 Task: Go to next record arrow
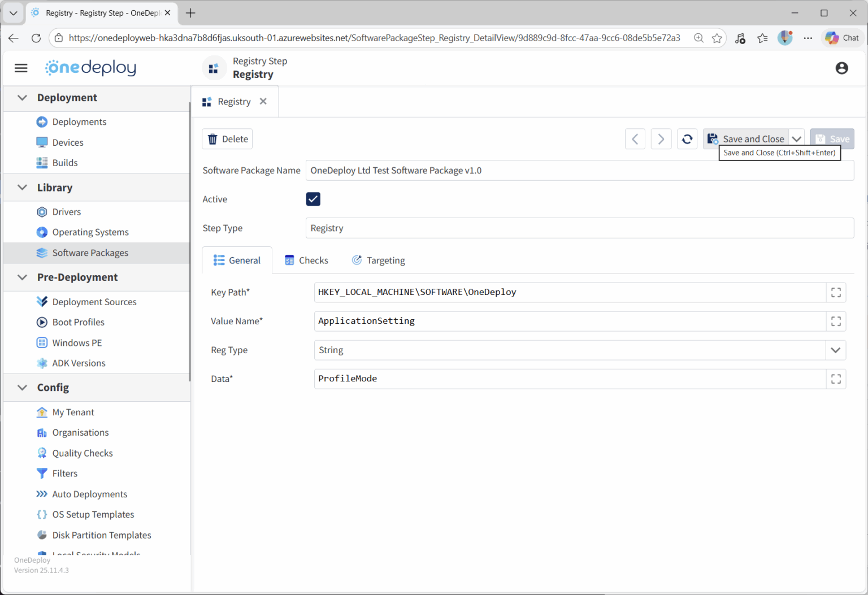[x=661, y=139]
